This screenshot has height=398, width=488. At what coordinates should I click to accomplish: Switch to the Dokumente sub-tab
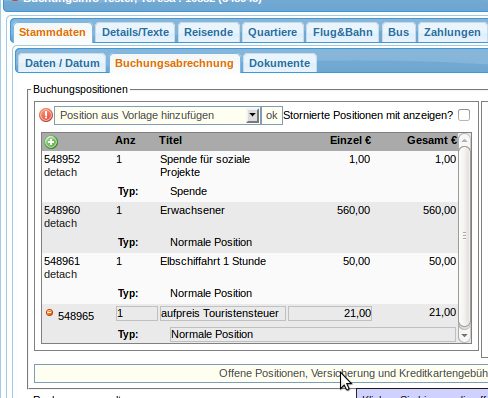point(280,63)
